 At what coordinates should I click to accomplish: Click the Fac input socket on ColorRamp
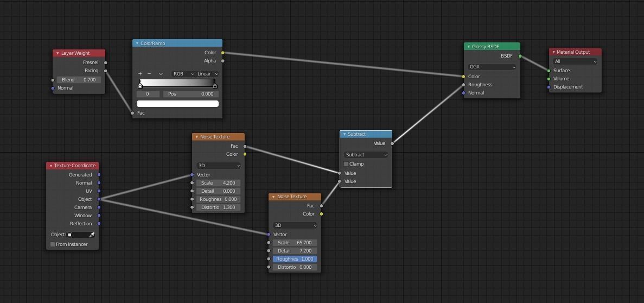pyautogui.click(x=132, y=113)
